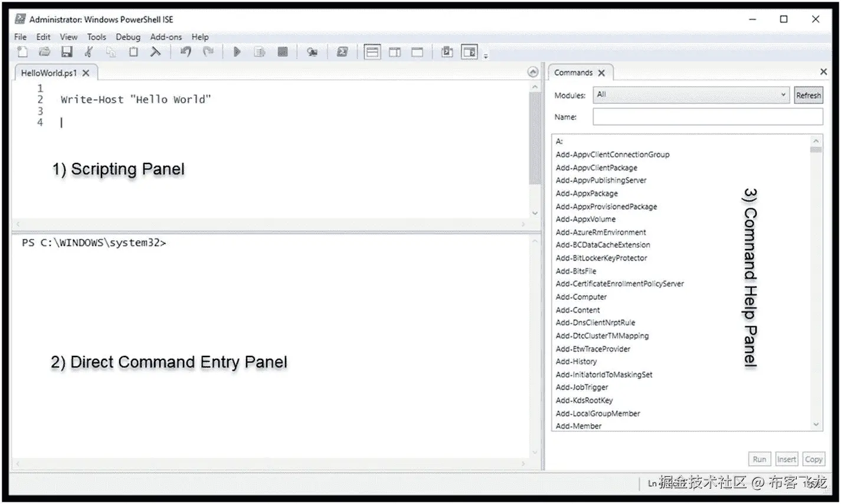Select Add-AppvClientConnectionGroup in the list

click(613, 155)
